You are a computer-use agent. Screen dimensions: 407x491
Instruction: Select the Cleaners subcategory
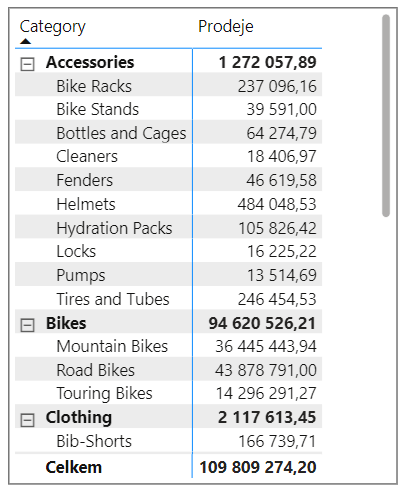(x=87, y=156)
